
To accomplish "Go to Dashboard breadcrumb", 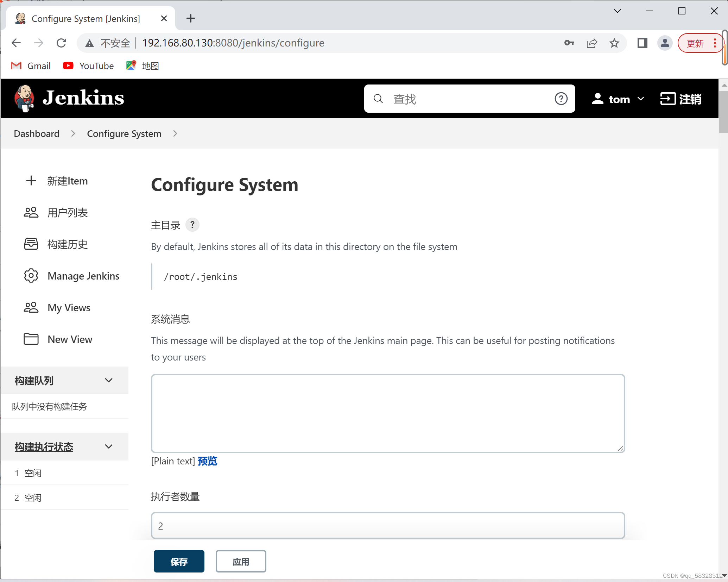I will click(37, 134).
